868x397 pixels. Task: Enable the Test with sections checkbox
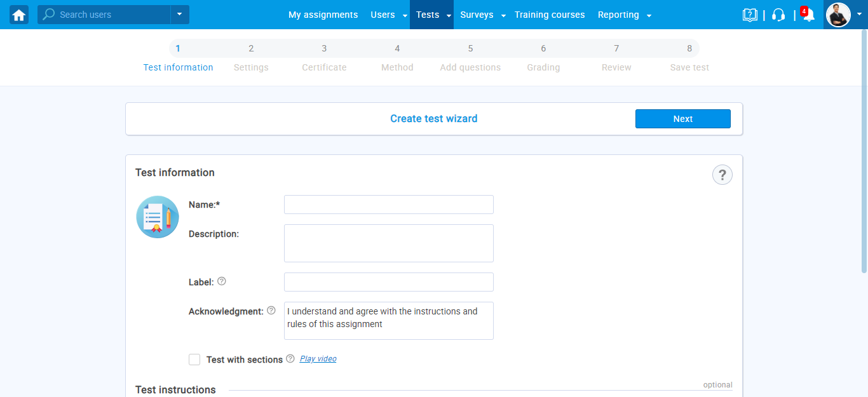[194, 360]
